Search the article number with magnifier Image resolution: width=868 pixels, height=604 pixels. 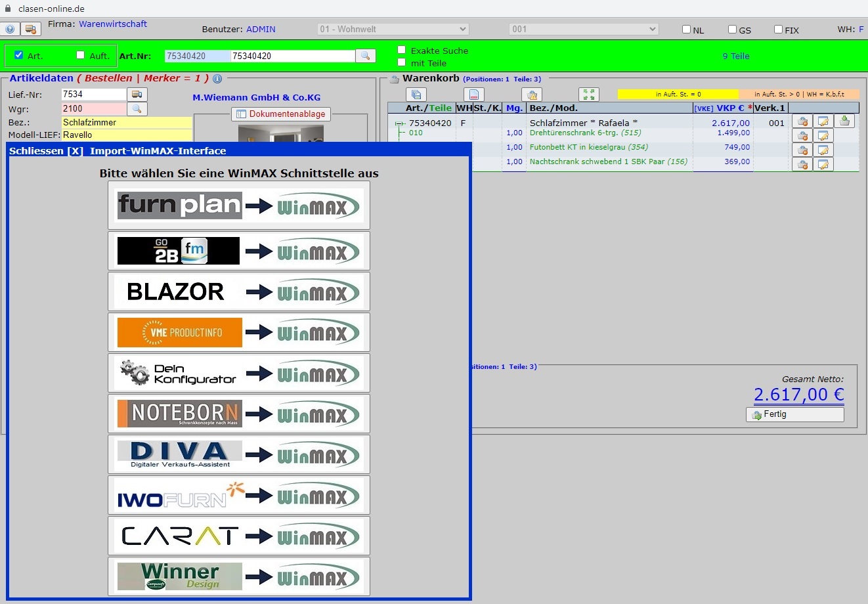[366, 56]
